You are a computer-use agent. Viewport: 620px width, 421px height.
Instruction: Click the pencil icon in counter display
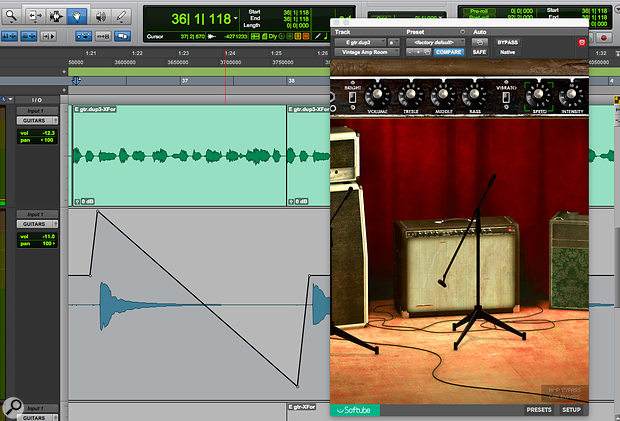(317, 36)
